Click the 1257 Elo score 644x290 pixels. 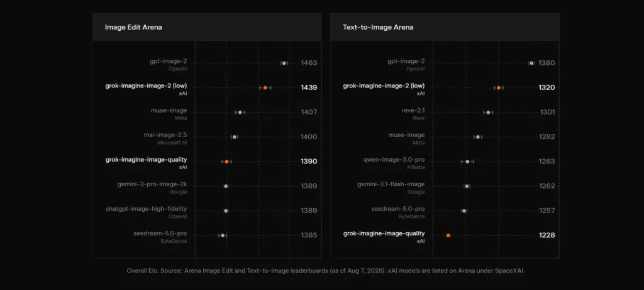(x=547, y=211)
